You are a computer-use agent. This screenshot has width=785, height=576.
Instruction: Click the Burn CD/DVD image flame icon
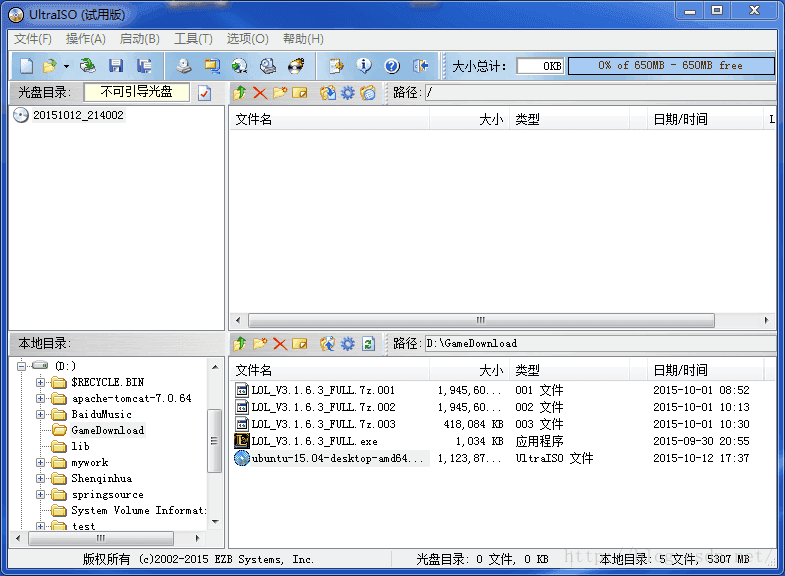pos(296,66)
